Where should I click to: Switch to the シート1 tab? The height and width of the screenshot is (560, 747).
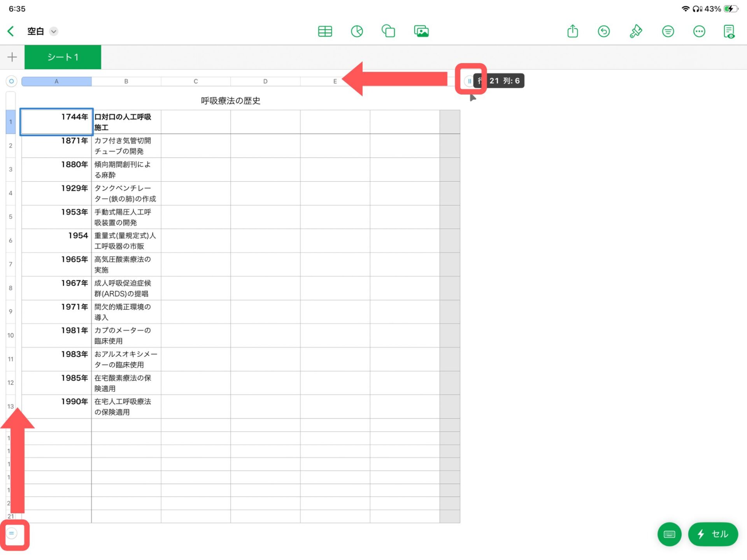[x=63, y=57]
